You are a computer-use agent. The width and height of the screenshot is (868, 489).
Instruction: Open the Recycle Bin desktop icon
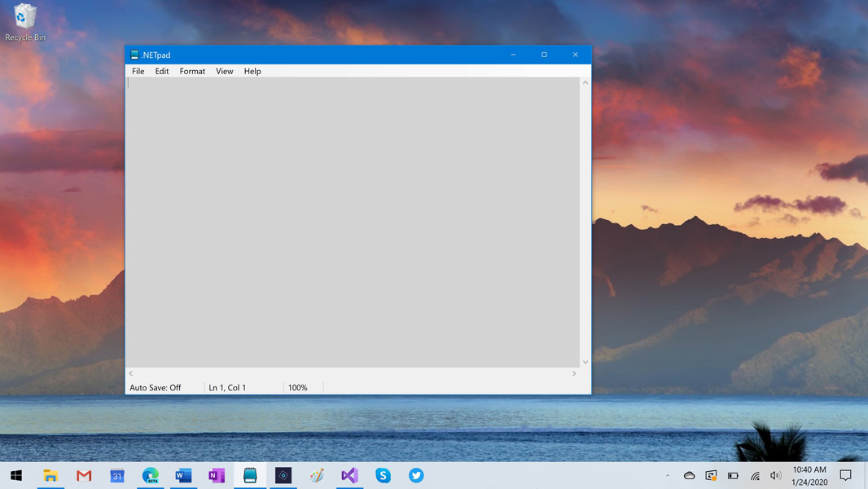coord(25,22)
